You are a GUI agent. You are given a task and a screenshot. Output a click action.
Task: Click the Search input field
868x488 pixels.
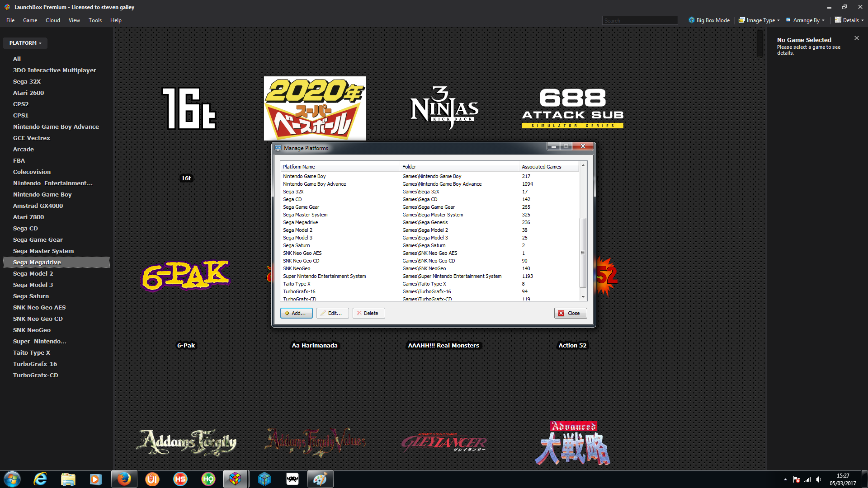640,20
